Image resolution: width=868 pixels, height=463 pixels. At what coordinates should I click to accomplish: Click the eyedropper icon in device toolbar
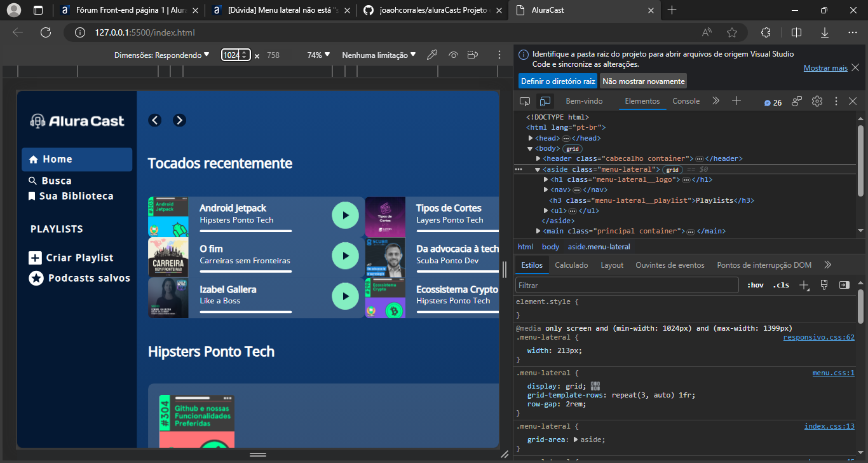tap(432, 55)
